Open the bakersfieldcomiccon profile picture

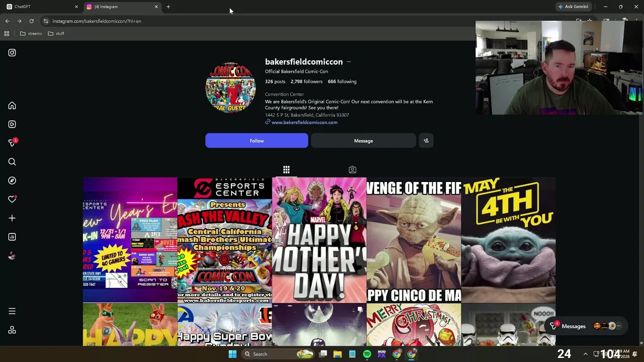tap(230, 87)
